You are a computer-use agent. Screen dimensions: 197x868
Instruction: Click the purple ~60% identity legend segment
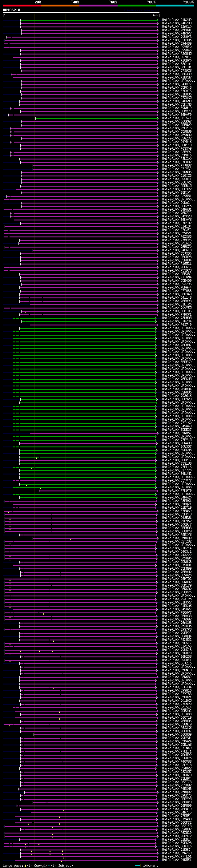click(x=99, y=6)
